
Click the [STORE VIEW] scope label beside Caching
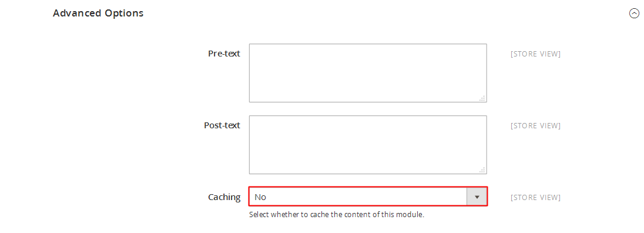click(535, 197)
